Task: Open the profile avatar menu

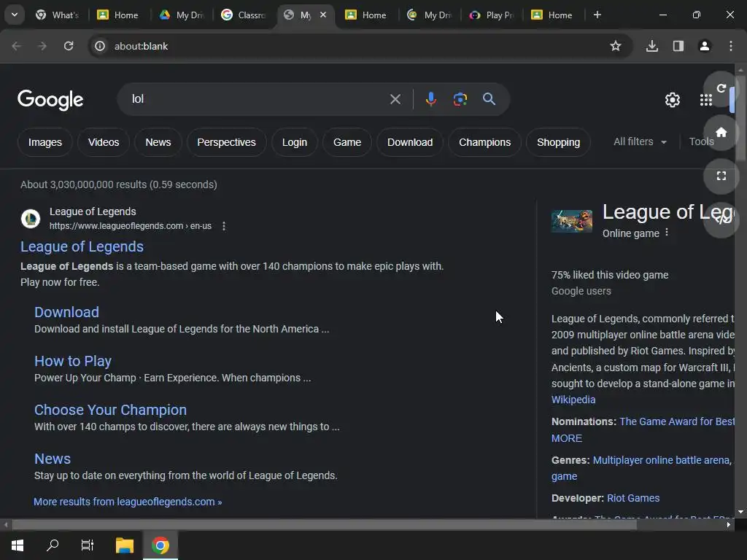Action: tap(704, 46)
